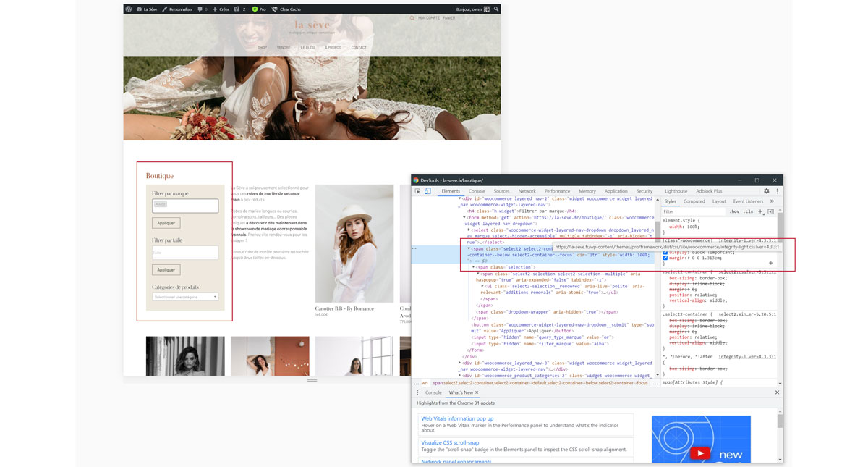868x467 pixels.
Task: Uncheck the display: block property checkbox
Action: [x=665, y=253]
